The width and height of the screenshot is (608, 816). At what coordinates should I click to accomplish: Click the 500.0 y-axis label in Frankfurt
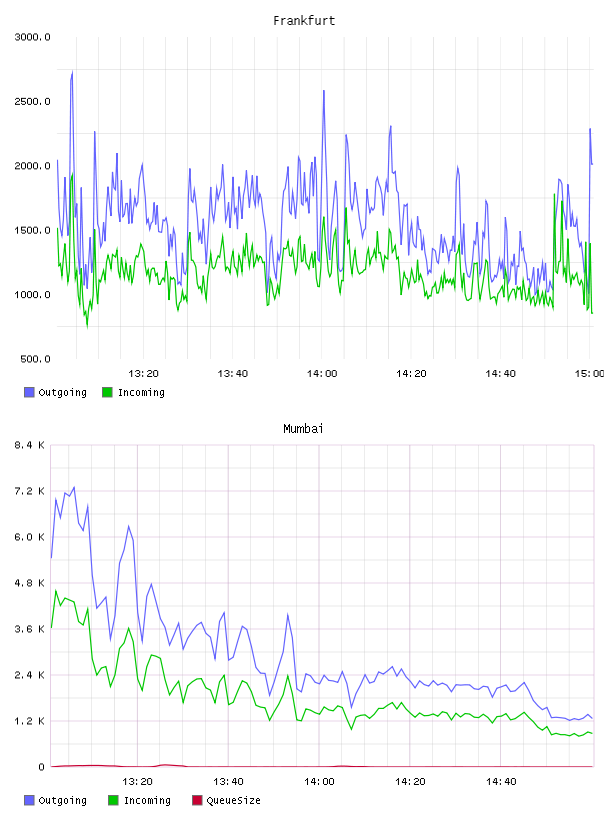[35, 359]
